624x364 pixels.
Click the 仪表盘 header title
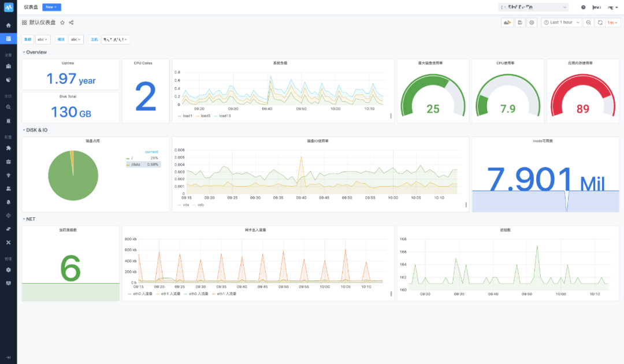[x=31, y=7]
